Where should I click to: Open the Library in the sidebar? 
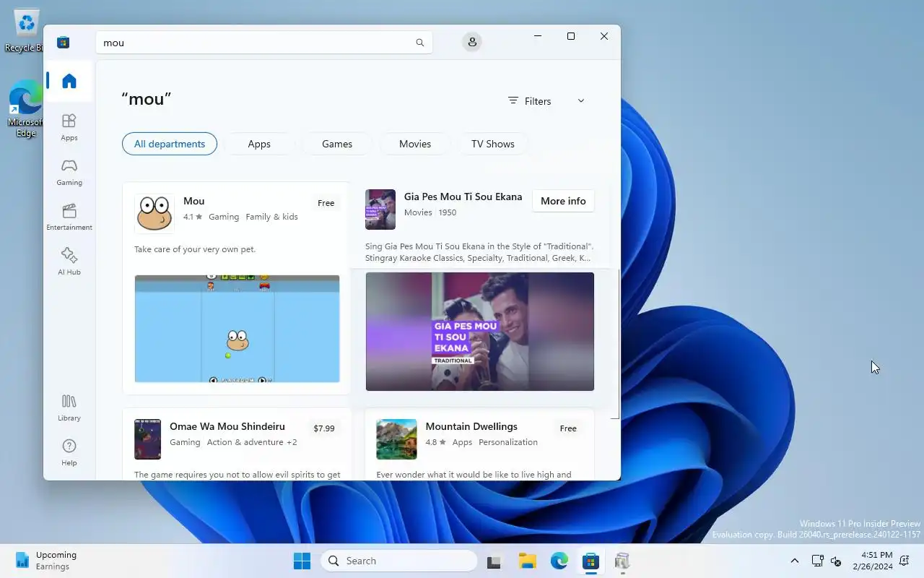pyautogui.click(x=69, y=407)
